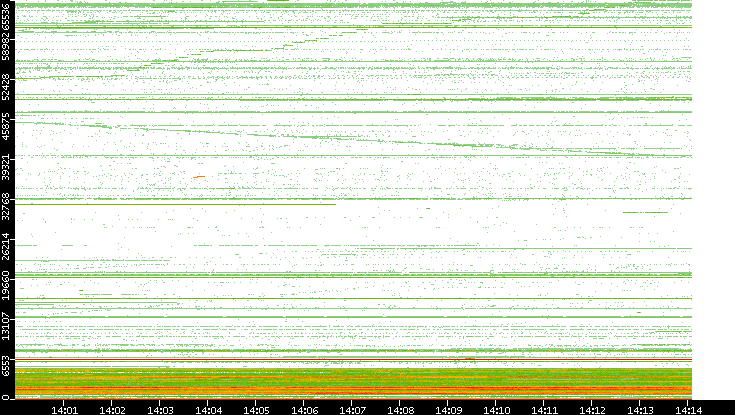
Task: Click the isolated orange dash near 39321 level
Action: [x=199, y=177]
